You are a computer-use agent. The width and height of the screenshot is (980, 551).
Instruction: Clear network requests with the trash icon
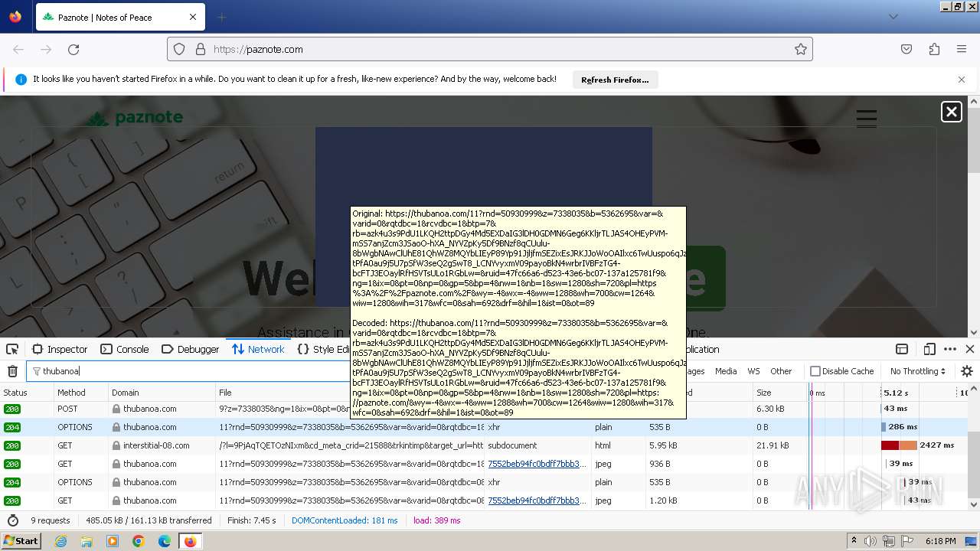pyautogui.click(x=12, y=371)
